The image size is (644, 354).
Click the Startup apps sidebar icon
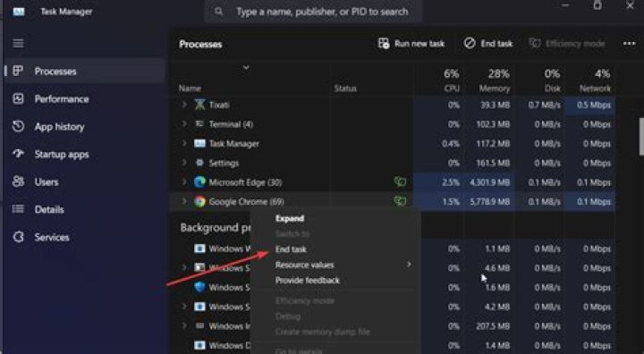click(x=18, y=154)
